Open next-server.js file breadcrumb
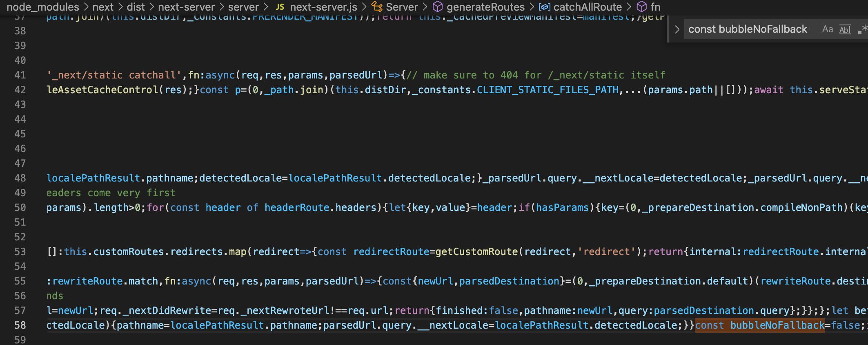This screenshot has height=345, width=868. coord(323,7)
